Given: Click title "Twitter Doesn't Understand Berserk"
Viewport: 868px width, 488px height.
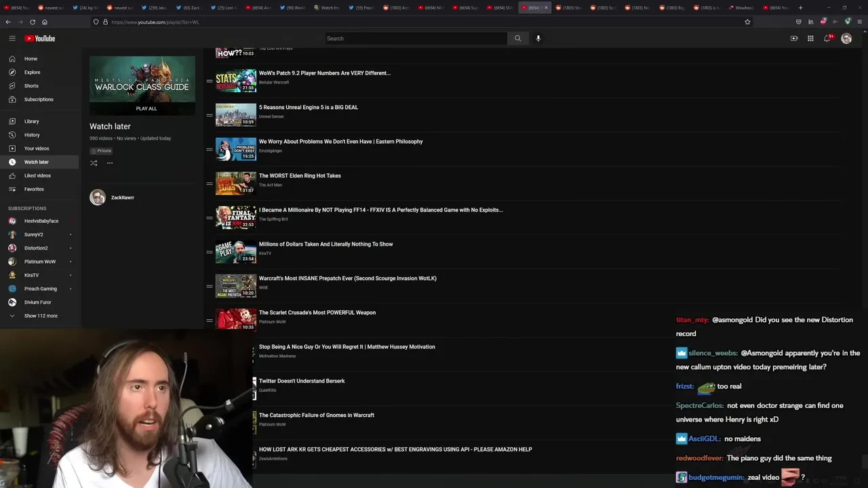Looking at the screenshot, I should pos(302,381).
